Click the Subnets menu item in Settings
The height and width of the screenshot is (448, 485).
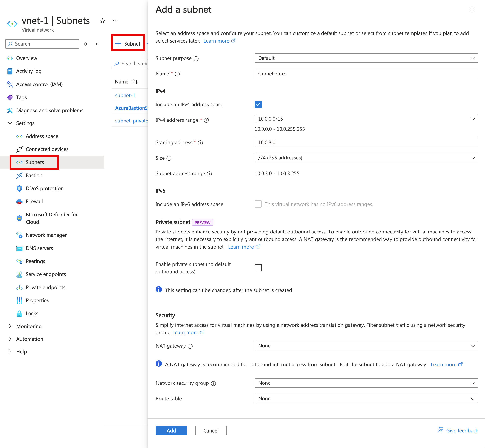[x=34, y=162]
